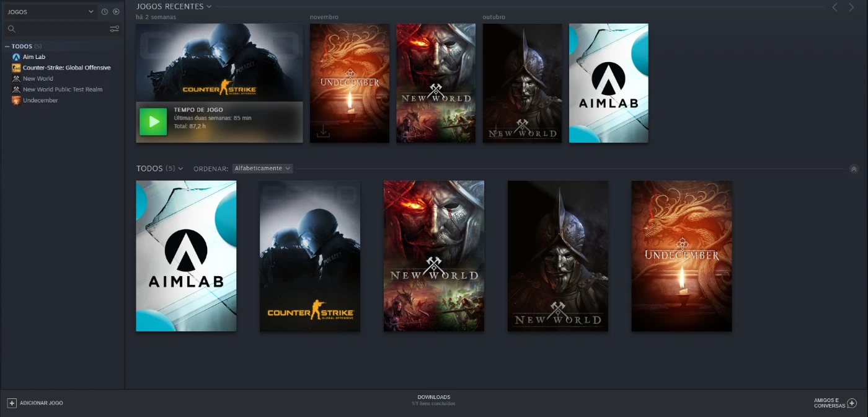This screenshot has width=868, height=417.
Task: Click the "TEMPO DE JOGO" heading
Action: [x=198, y=110]
